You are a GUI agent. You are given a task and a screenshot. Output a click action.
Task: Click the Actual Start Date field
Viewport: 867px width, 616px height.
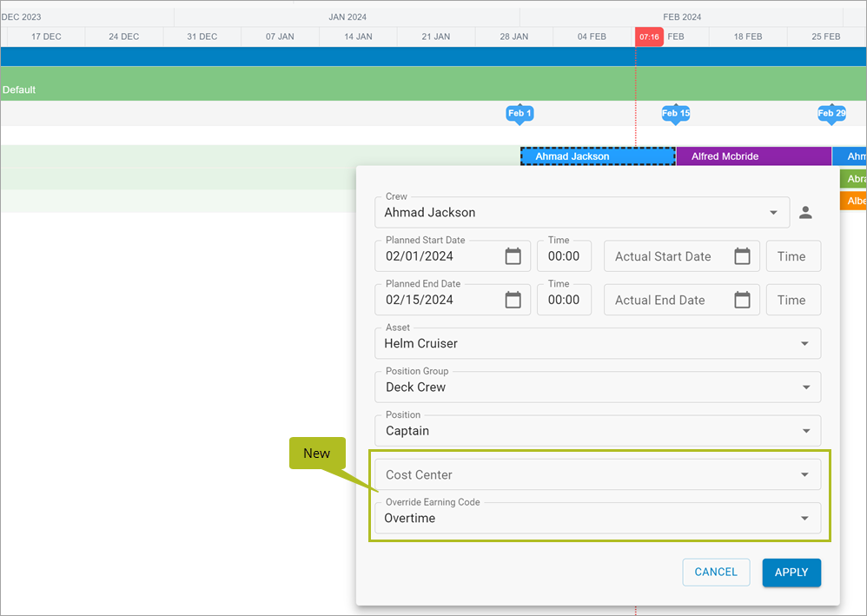click(x=682, y=256)
